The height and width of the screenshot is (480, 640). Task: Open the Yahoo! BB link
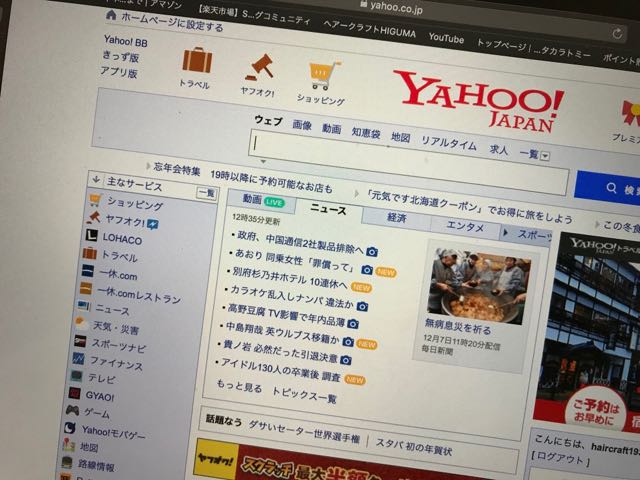pos(125,41)
